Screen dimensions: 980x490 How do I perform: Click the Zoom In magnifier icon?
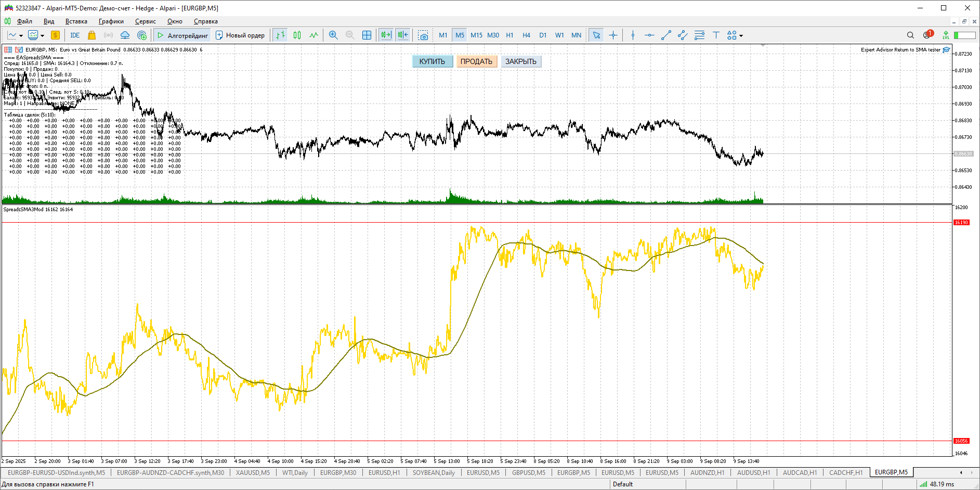(x=333, y=35)
